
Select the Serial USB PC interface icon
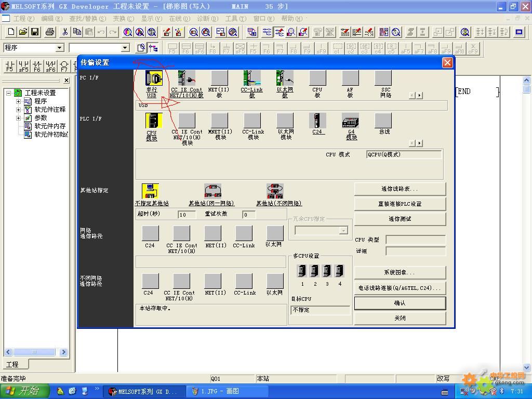154,78
